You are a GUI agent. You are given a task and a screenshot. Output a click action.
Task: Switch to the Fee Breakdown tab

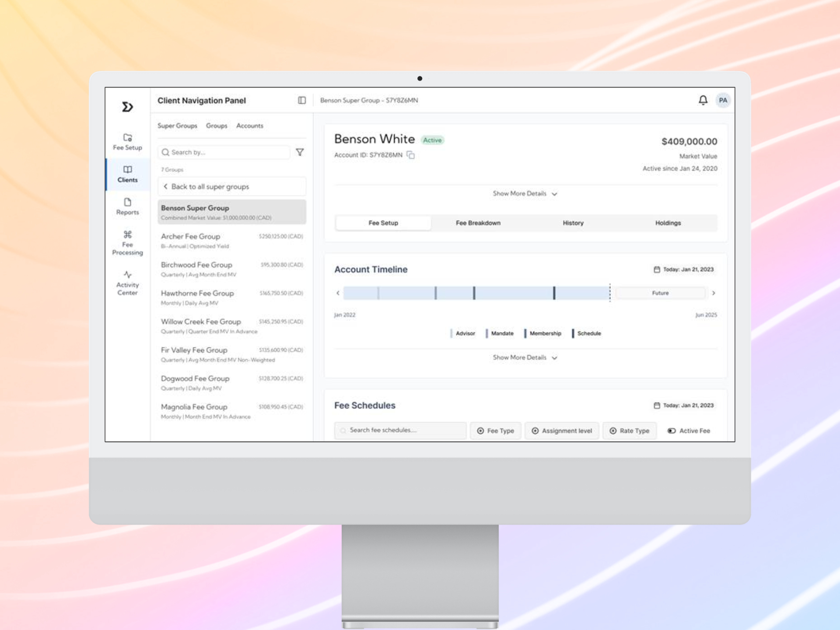tap(478, 223)
